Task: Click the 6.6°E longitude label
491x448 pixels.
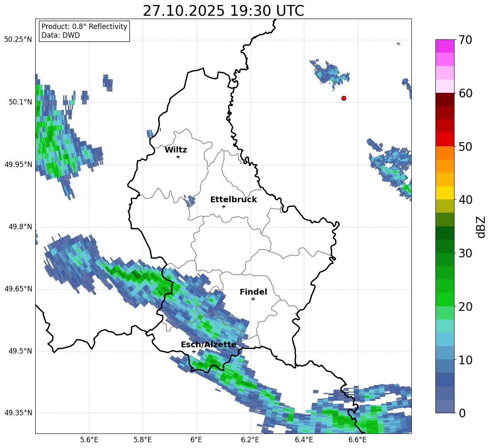Action: click(x=357, y=440)
